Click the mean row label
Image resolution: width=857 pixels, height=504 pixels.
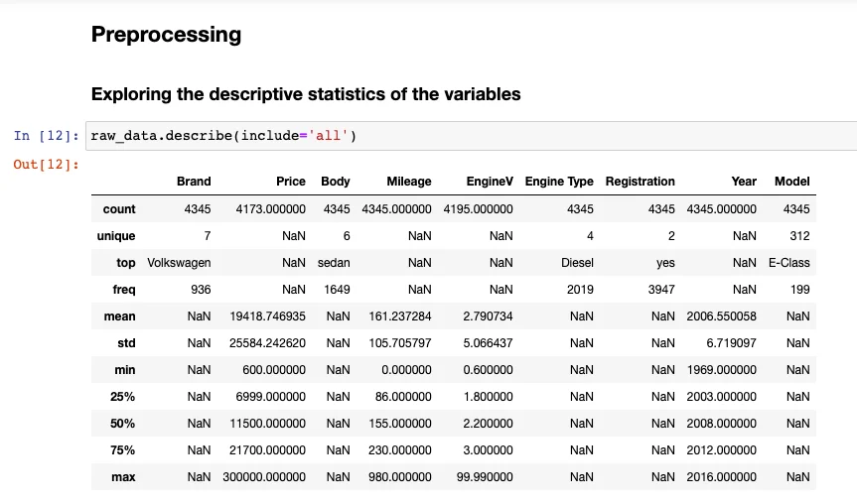coord(120,316)
